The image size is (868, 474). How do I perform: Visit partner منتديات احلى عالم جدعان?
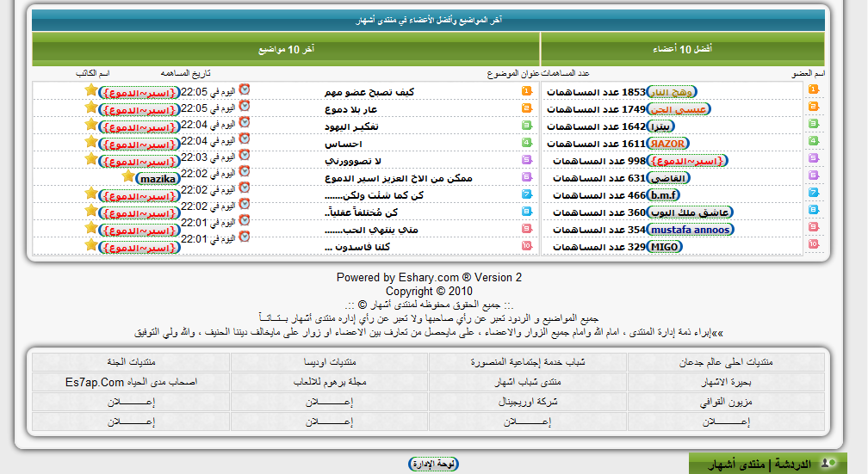click(726, 361)
